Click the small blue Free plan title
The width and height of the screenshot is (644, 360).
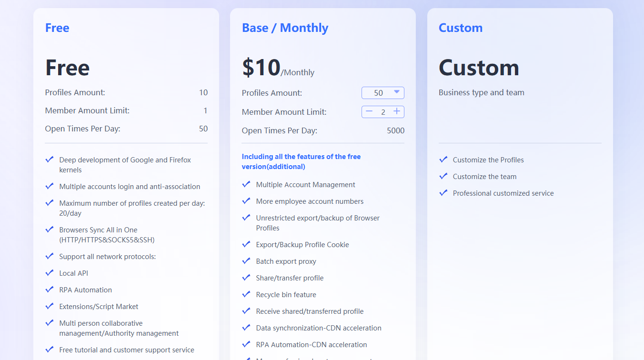(x=57, y=28)
